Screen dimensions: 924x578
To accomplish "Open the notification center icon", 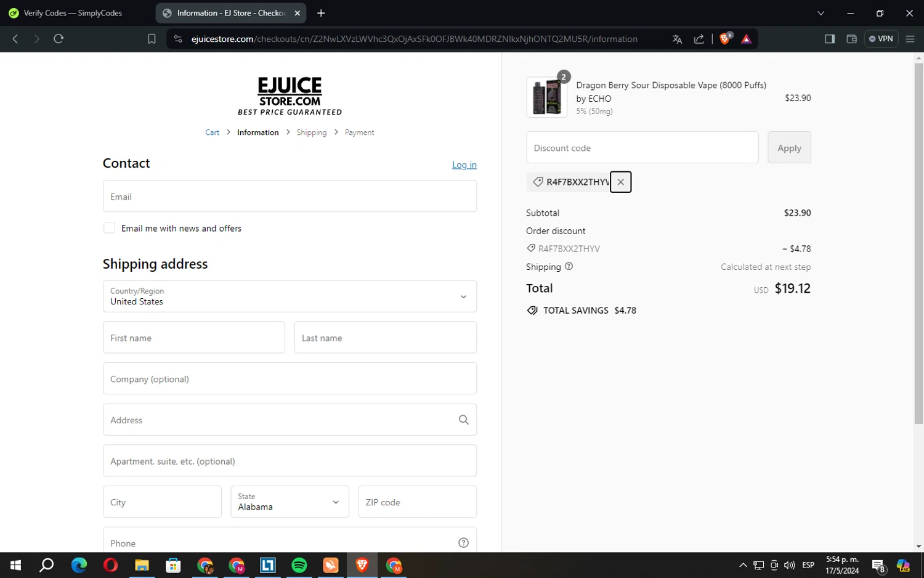I will 878,565.
